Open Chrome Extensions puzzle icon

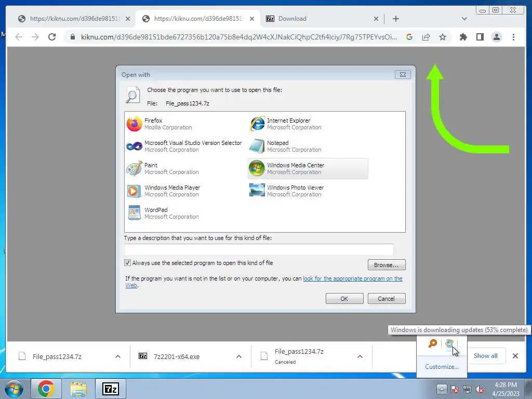tap(463, 37)
